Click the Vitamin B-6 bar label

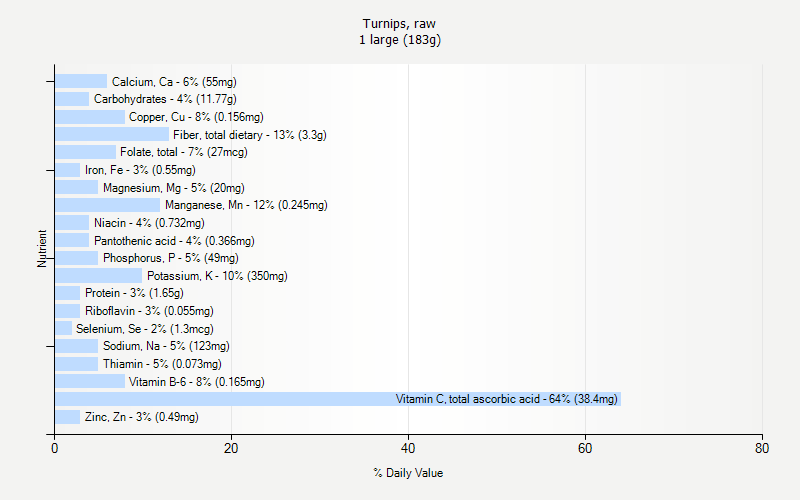tap(196, 382)
